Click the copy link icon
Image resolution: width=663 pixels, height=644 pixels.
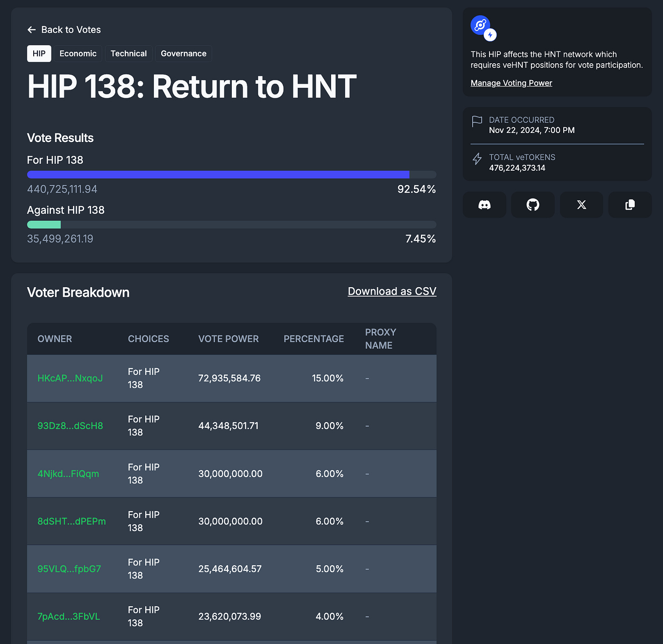pyautogui.click(x=630, y=205)
